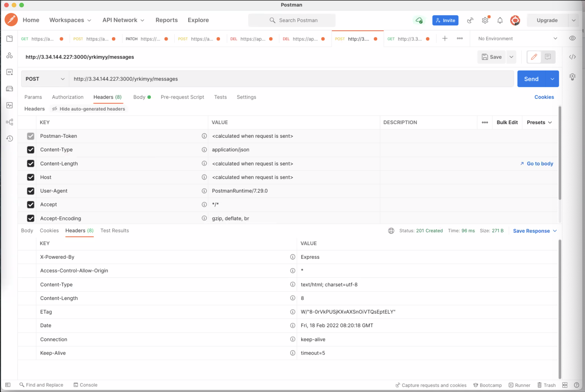The width and height of the screenshot is (585, 392).
Task: Switch to the Params tab
Action: [33, 97]
